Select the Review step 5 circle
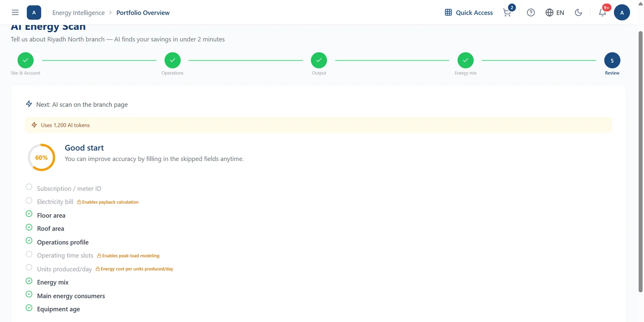 612,60
